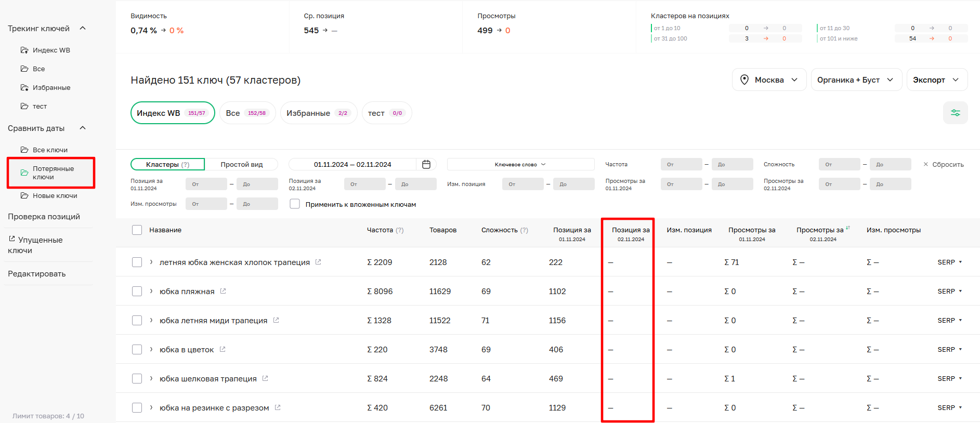
Task: Expand the юбка на резинке с разрезом cluster
Action: tap(151, 407)
